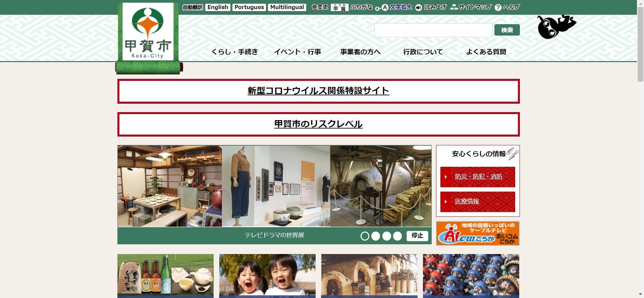Click the read-aloud speaker icon

coord(419,8)
